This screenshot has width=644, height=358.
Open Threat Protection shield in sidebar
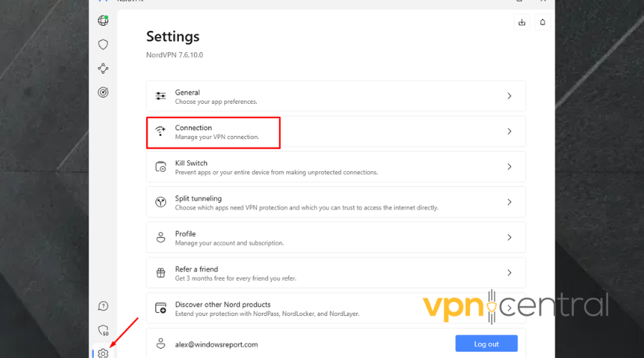pos(103,44)
